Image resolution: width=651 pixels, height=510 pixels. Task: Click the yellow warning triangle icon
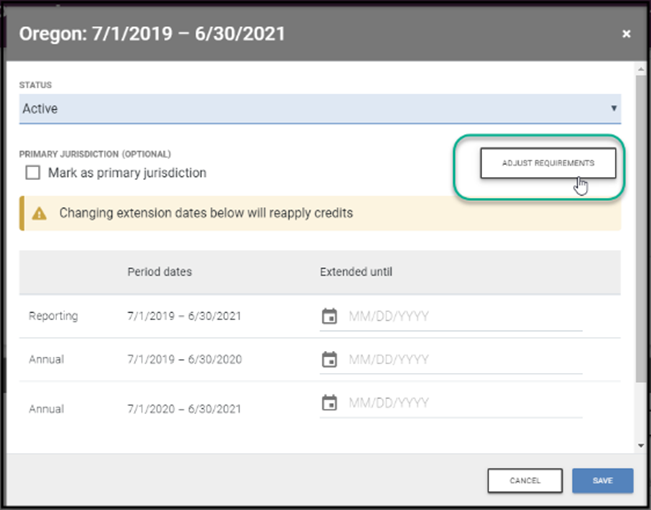(x=39, y=213)
